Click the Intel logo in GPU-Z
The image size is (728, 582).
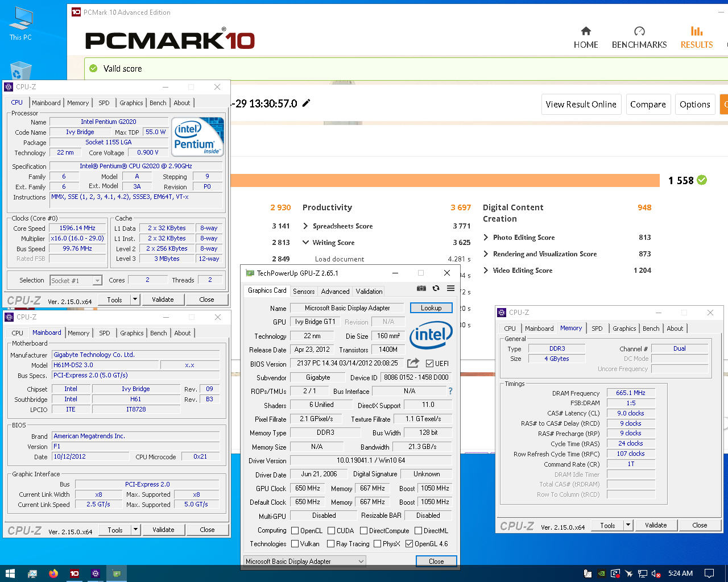point(431,334)
